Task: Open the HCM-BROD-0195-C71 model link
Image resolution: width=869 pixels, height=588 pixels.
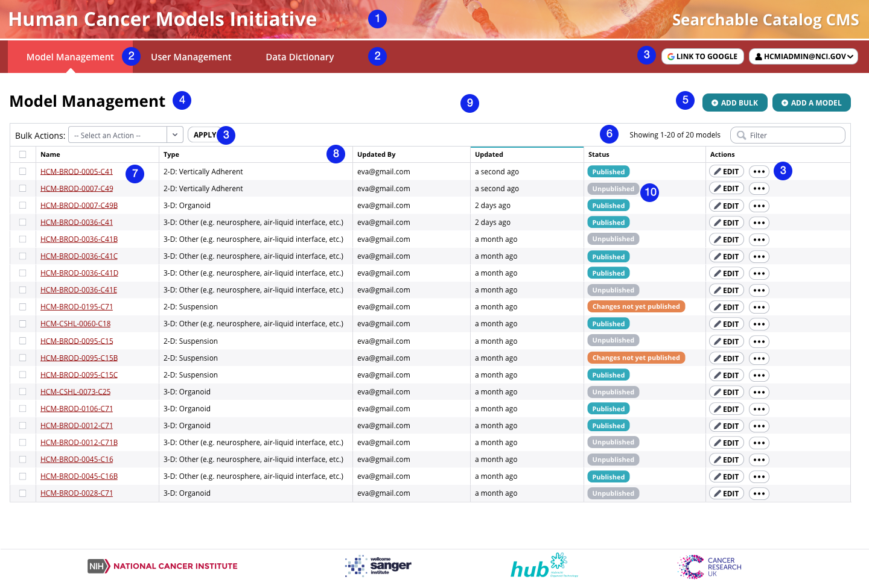Action: (x=75, y=306)
